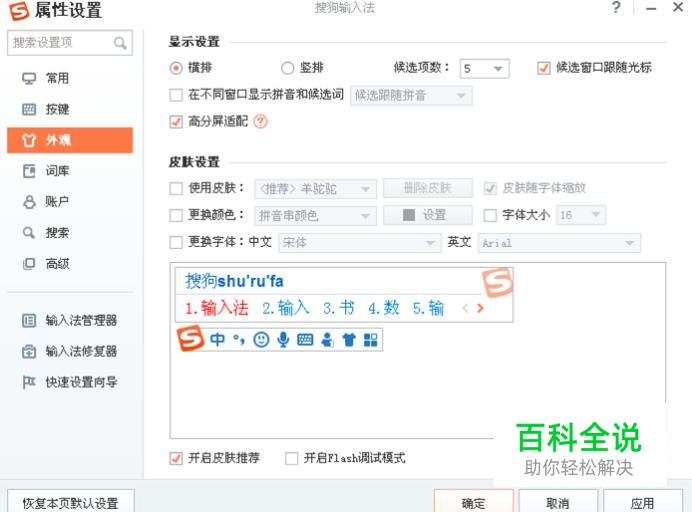692x512 pixels.
Task: Click the previous page arrow in candidate preview
Action: (x=465, y=308)
